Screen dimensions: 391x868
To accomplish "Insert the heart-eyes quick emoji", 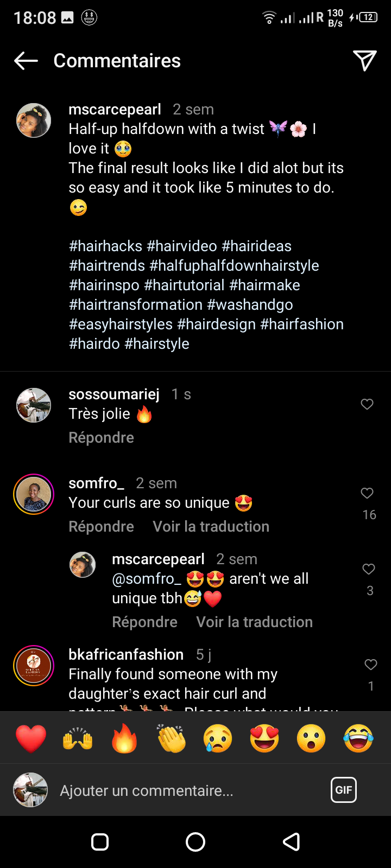I will [264, 738].
